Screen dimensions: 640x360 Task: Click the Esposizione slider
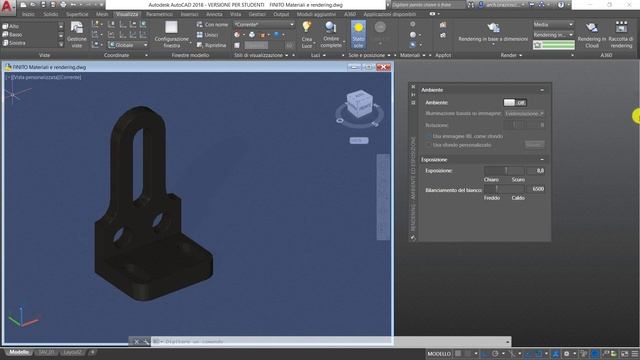[504, 171]
